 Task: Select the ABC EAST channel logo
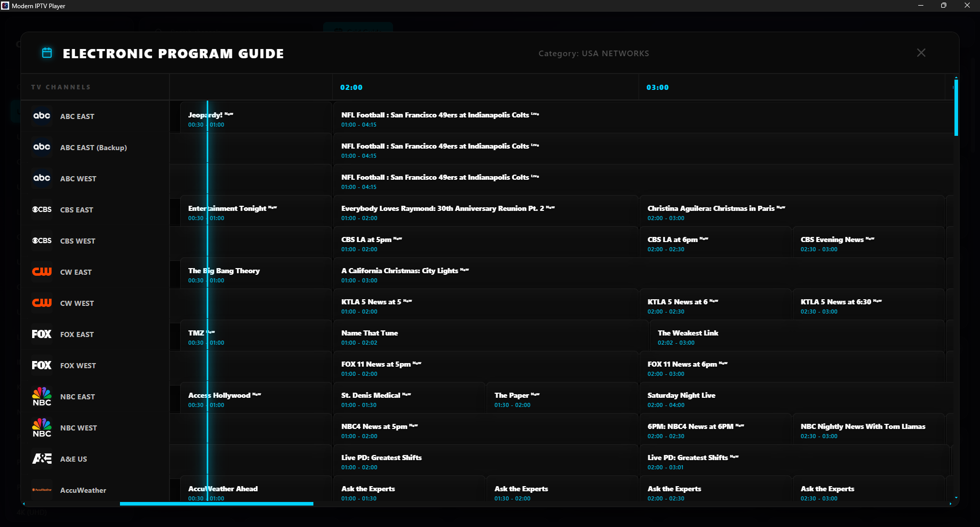tap(41, 116)
